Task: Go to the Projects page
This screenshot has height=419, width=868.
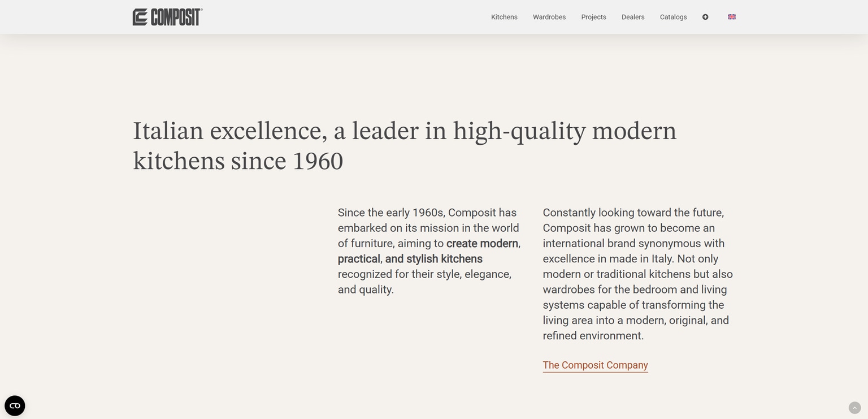Action: 593,17
